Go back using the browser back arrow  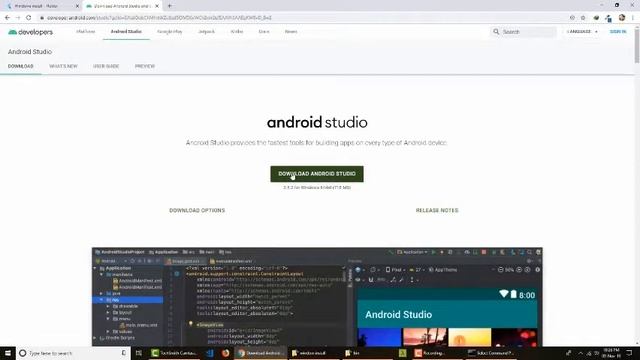[7, 18]
